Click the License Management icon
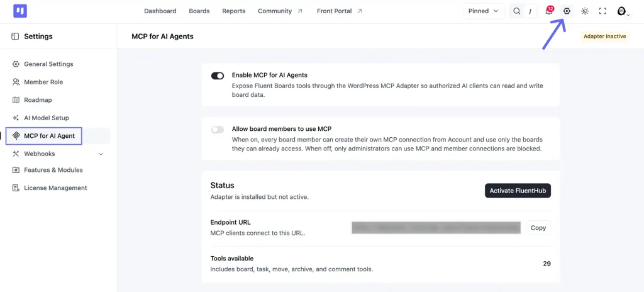Image resolution: width=644 pixels, height=292 pixels. pyautogui.click(x=16, y=188)
